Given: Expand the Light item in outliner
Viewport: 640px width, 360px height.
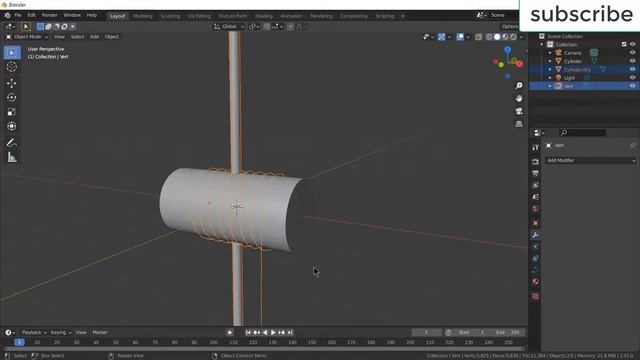Looking at the screenshot, I should coord(550,78).
